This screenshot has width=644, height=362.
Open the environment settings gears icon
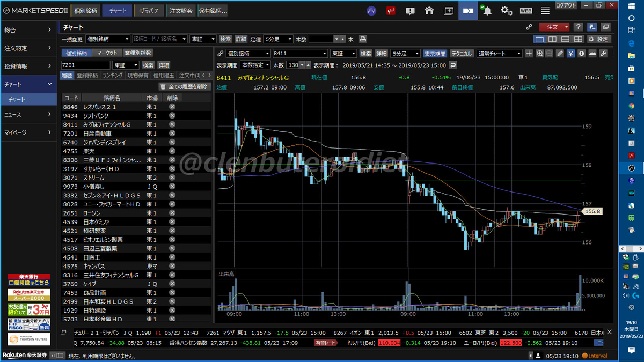(507, 10)
